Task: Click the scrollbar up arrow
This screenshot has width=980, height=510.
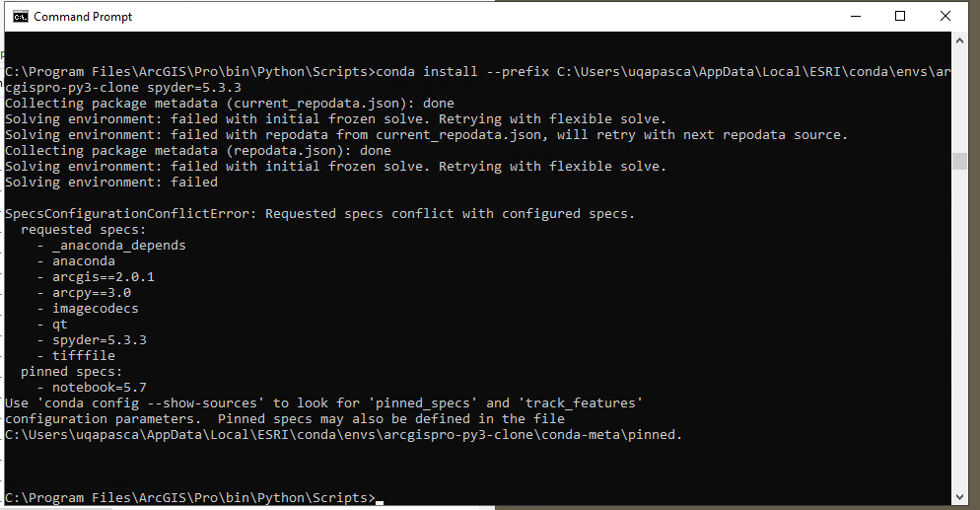Action: (x=959, y=40)
